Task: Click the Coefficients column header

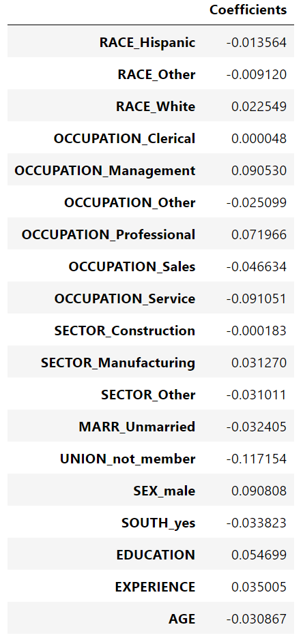Action: [x=248, y=10]
